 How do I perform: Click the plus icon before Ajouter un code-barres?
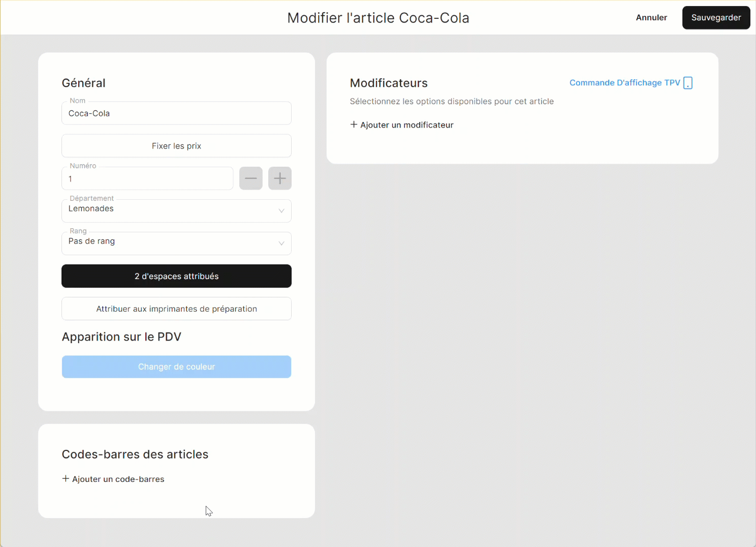66,479
